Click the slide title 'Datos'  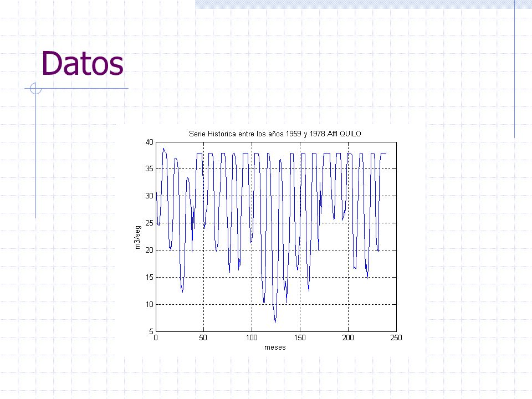(83, 63)
